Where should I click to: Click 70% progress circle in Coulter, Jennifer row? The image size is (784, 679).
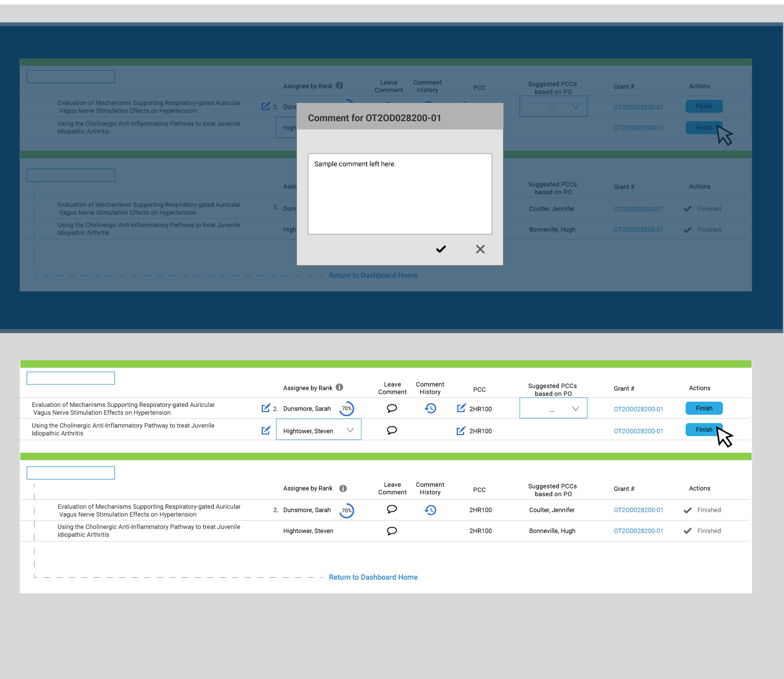click(x=347, y=510)
